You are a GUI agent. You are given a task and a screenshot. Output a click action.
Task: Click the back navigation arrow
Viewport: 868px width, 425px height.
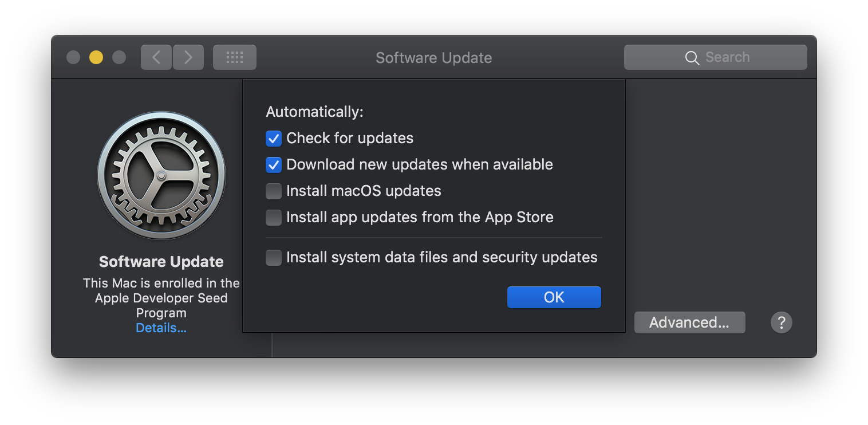point(156,57)
